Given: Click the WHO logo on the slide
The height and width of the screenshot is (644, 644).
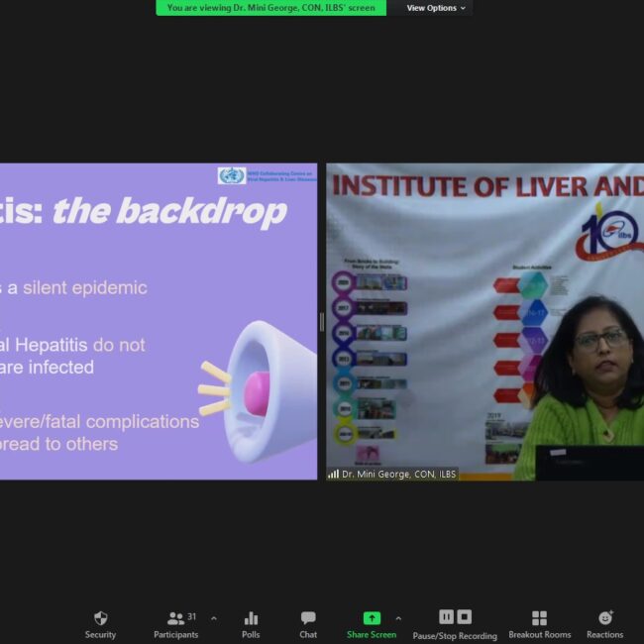Looking at the screenshot, I should coord(231,175).
